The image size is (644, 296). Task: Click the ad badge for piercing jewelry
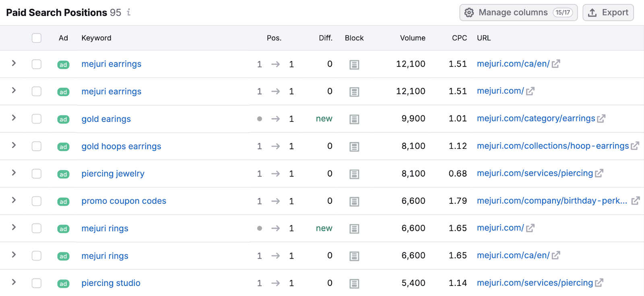tap(63, 174)
